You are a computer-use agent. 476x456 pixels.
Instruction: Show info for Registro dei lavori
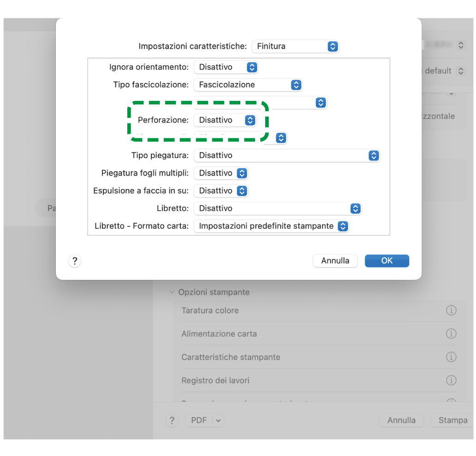(x=451, y=380)
